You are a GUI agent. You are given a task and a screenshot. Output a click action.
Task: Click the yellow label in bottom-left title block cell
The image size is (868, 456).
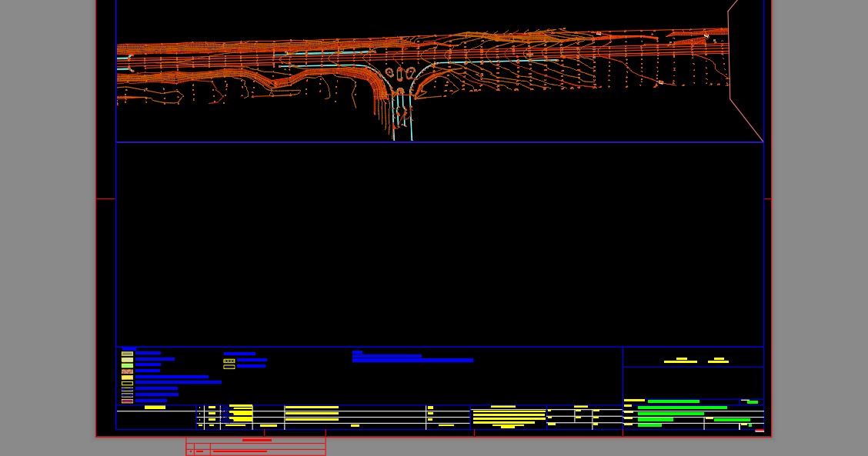(155, 408)
